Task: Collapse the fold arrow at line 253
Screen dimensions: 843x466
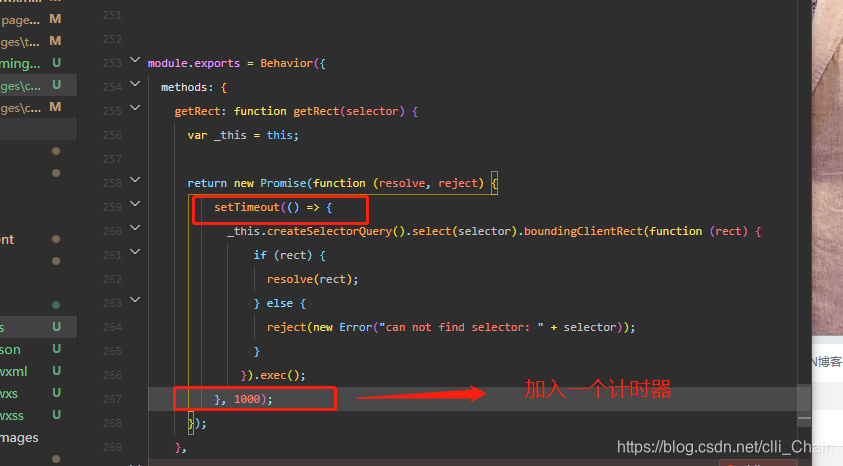Action: (x=135, y=60)
